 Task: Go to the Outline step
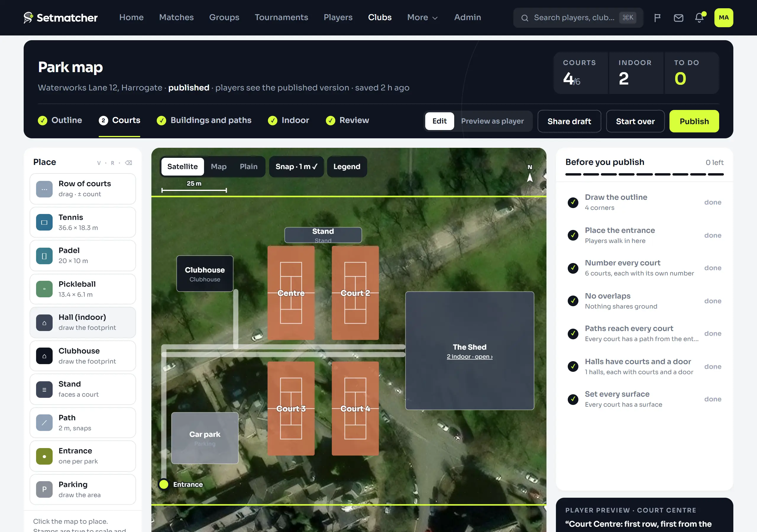coord(60,120)
